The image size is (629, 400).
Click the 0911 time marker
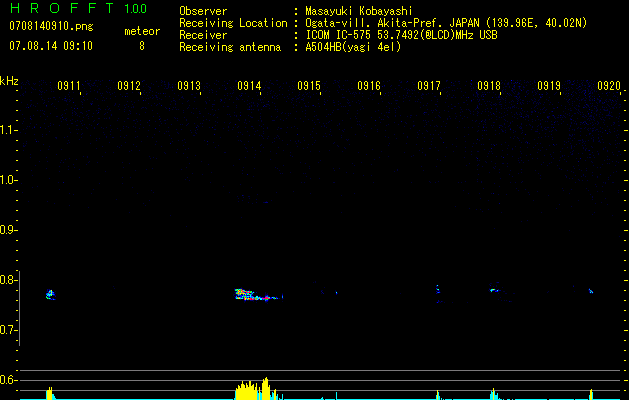point(69,86)
